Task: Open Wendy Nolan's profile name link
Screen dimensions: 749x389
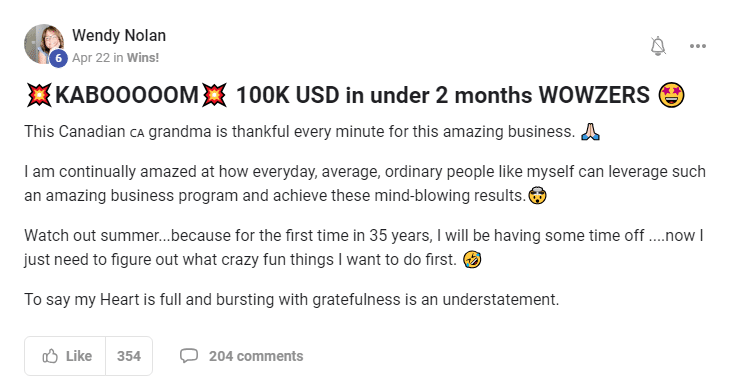Action: pos(119,35)
